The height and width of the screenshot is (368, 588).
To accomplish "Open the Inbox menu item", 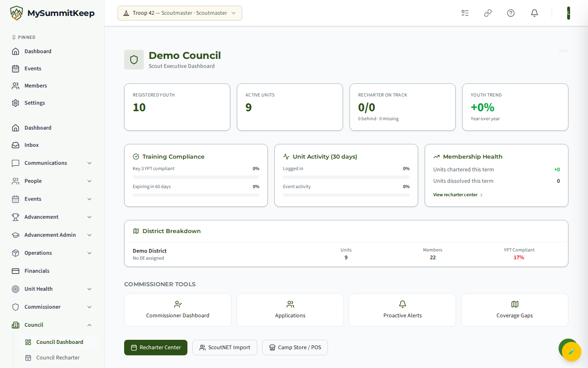I will 52,145.
